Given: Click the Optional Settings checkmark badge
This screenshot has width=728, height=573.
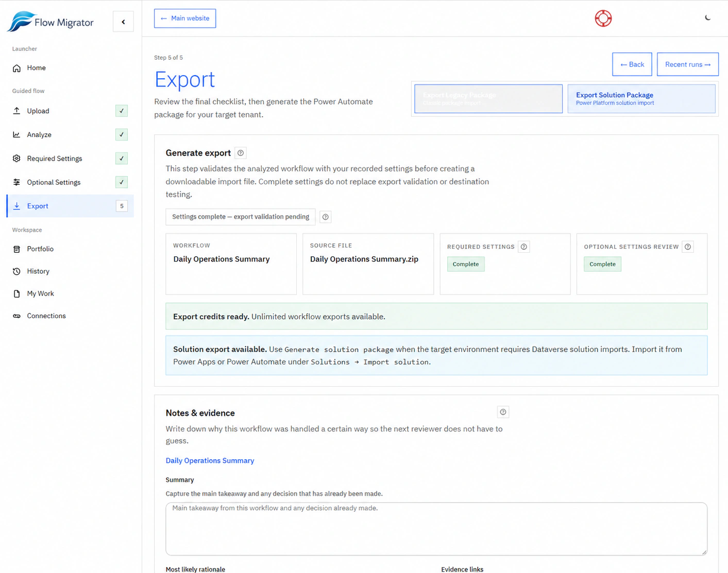Looking at the screenshot, I should [122, 182].
